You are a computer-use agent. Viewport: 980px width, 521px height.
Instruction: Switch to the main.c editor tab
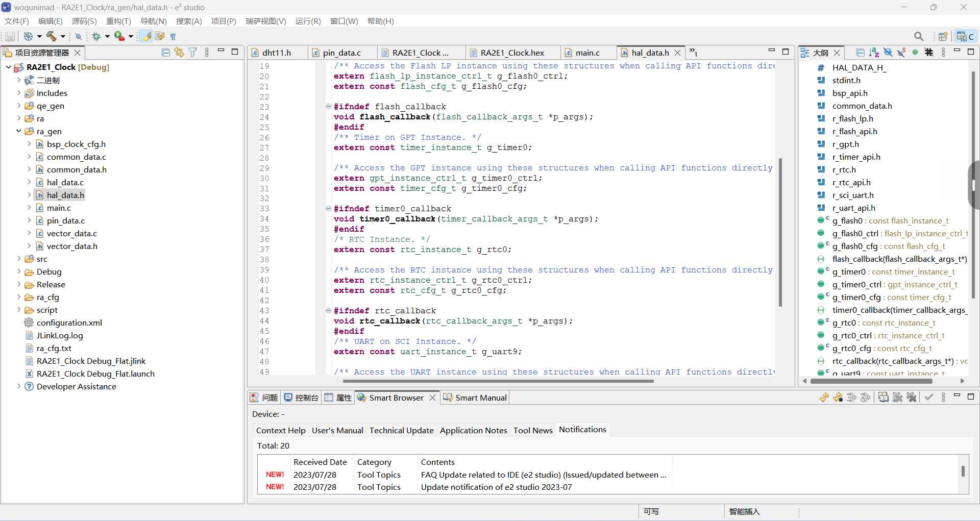(x=587, y=53)
